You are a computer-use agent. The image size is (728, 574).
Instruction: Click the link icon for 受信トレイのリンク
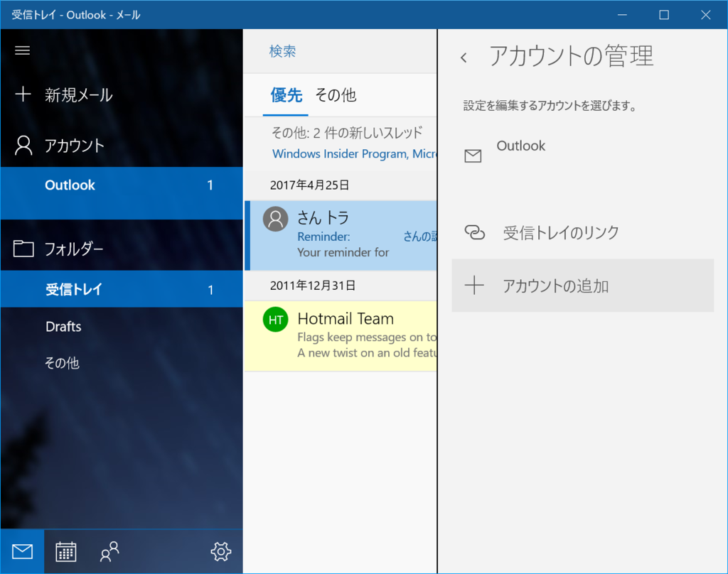(474, 232)
